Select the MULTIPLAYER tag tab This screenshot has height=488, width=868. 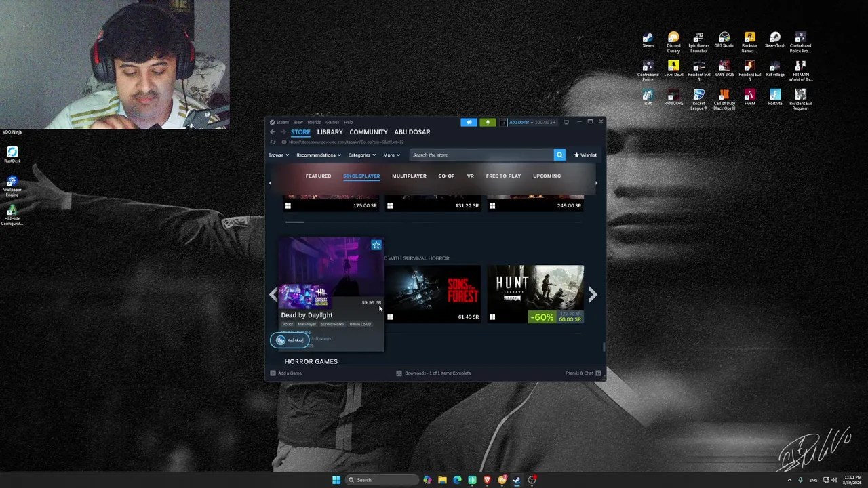409,176
